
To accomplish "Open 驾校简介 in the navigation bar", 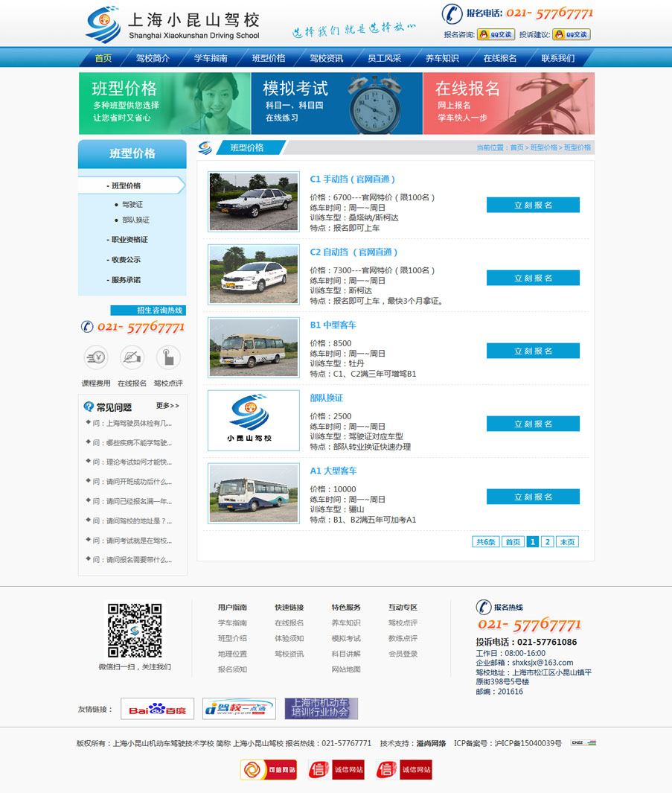I will click(153, 58).
